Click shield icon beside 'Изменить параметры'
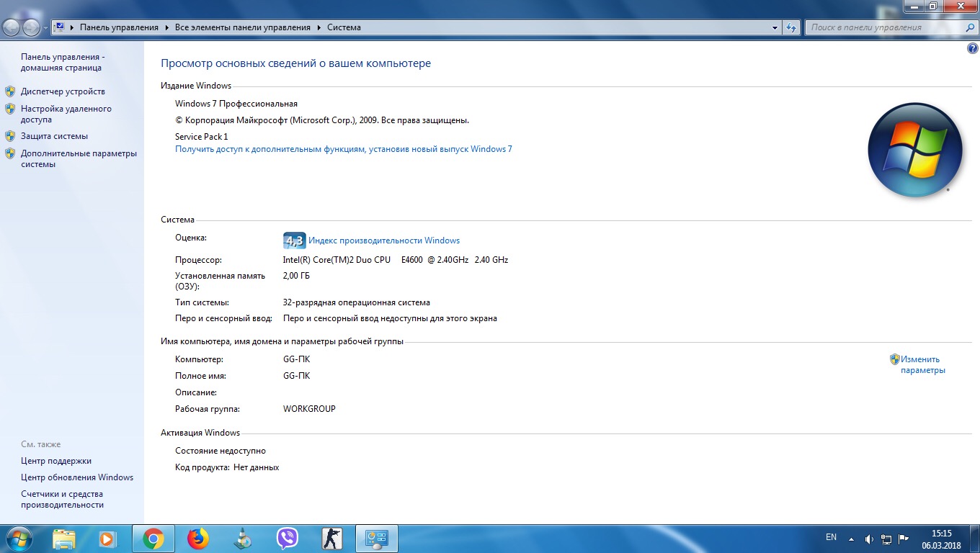This screenshot has height=553, width=980. (x=895, y=359)
